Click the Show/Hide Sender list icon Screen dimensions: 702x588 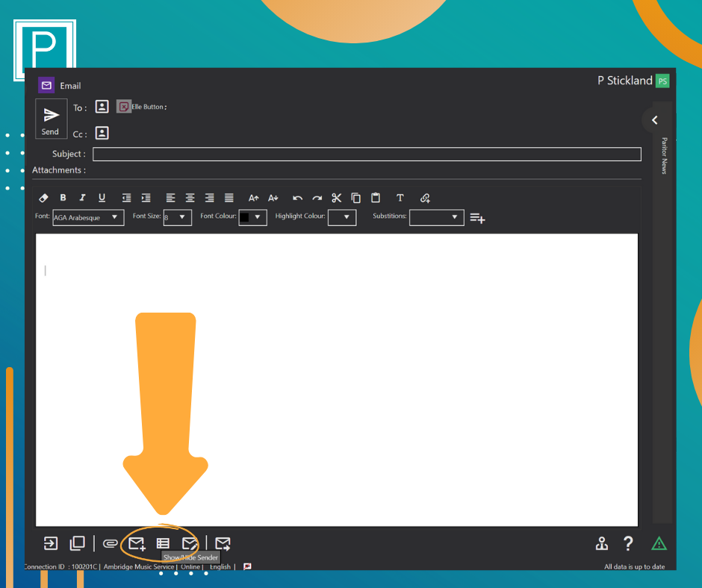pos(163,544)
